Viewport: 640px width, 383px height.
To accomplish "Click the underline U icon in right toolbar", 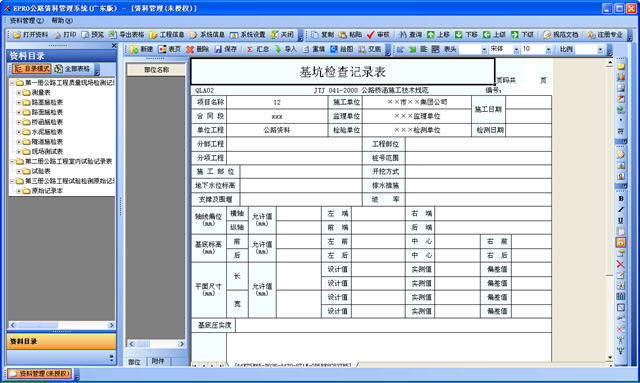I will [621, 220].
